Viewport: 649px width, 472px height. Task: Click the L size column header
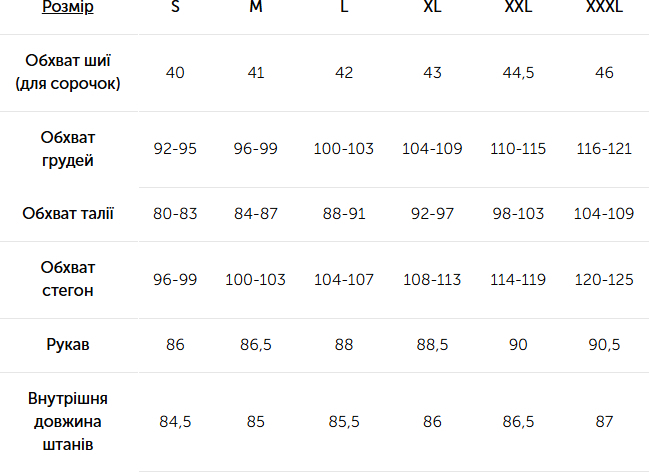344,8
